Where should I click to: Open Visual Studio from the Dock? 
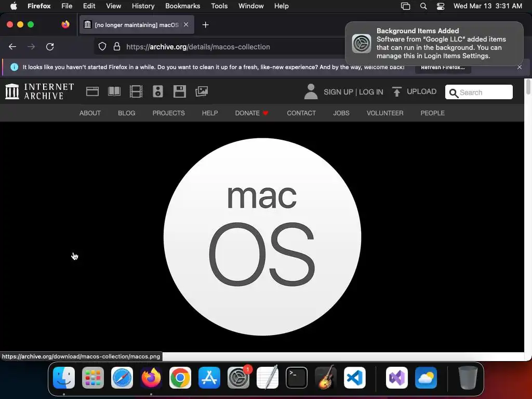pyautogui.click(x=397, y=378)
